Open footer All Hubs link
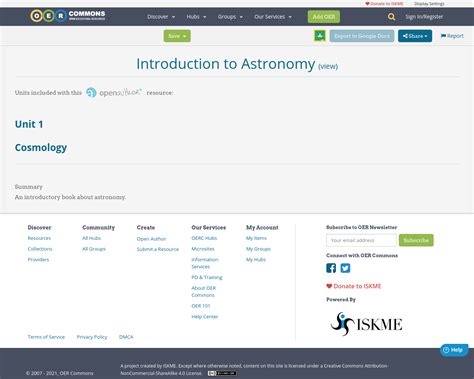This screenshot has height=379, width=474. click(x=91, y=238)
